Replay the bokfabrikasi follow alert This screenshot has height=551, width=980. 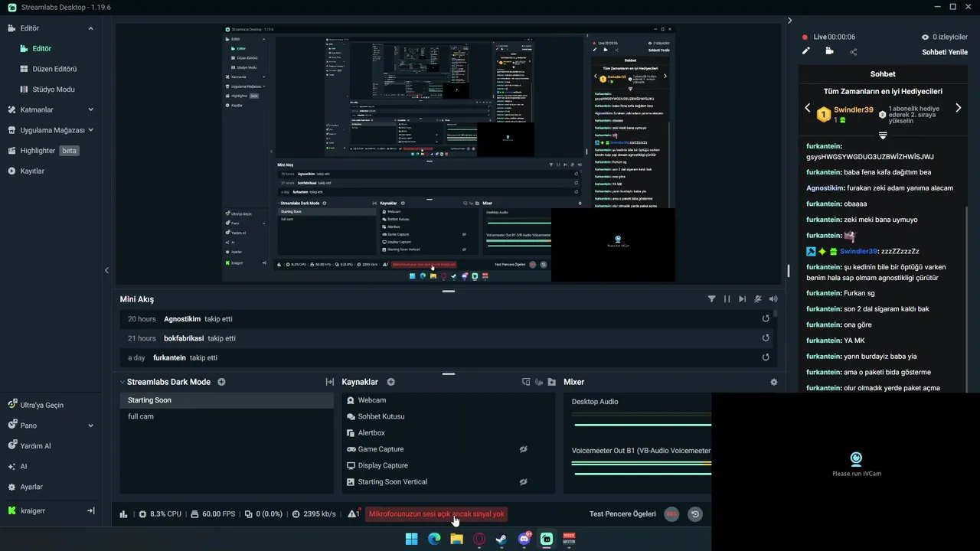pos(766,338)
